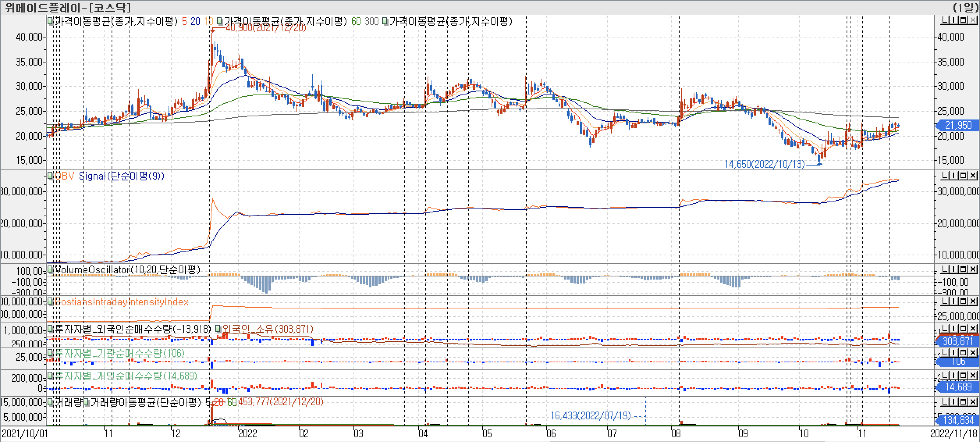Close the VolumeOscillator indicator panel
The height and width of the screenshot is (442, 980).
[973, 269]
